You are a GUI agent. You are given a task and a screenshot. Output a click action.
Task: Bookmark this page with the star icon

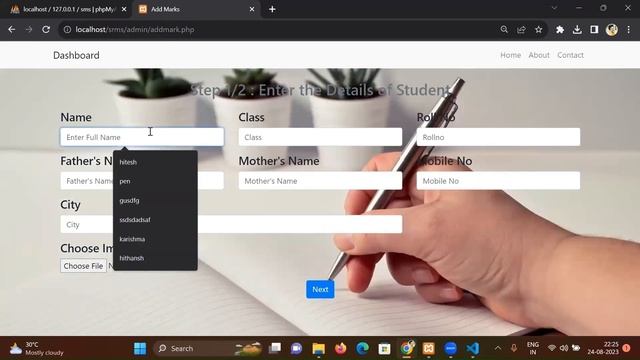coord(538,29)
